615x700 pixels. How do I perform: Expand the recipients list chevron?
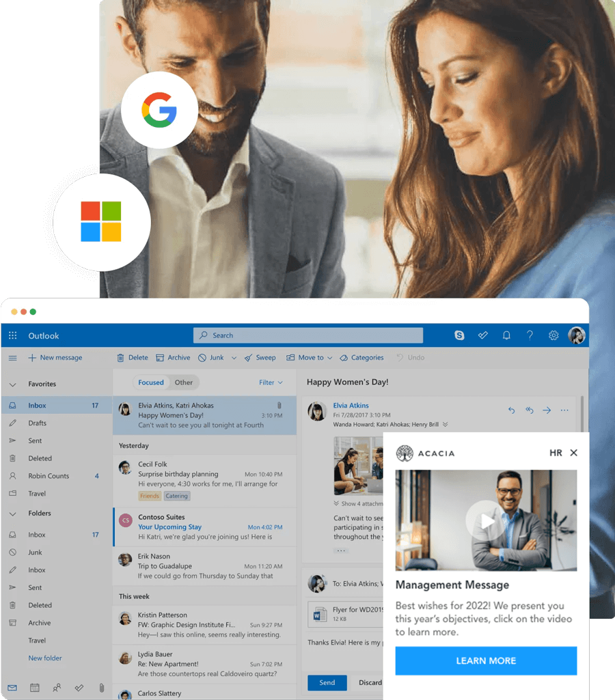(x=446, y=425)
